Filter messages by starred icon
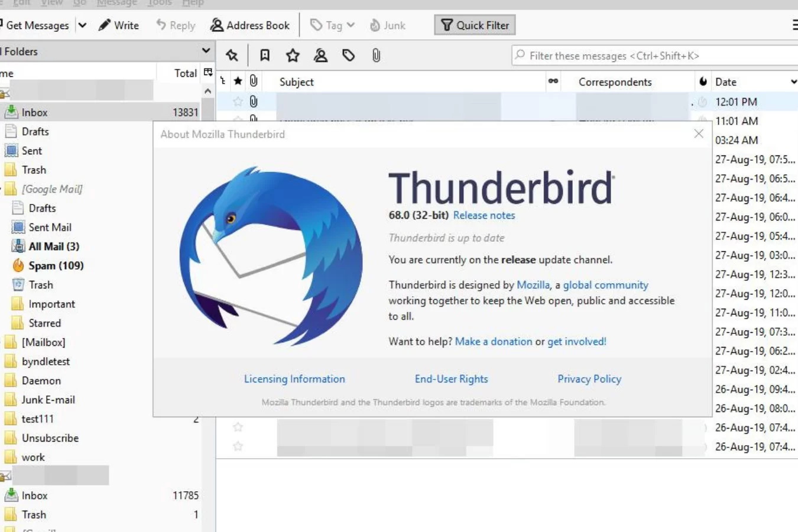This screenshot has width=798, height=532. [x=293, y=56]
